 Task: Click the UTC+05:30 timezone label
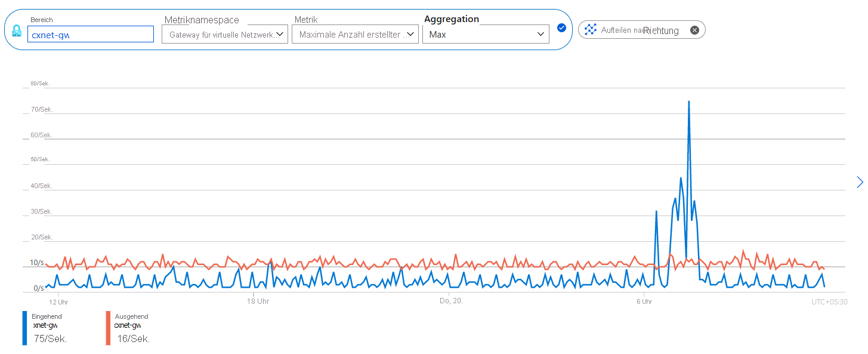829,301
